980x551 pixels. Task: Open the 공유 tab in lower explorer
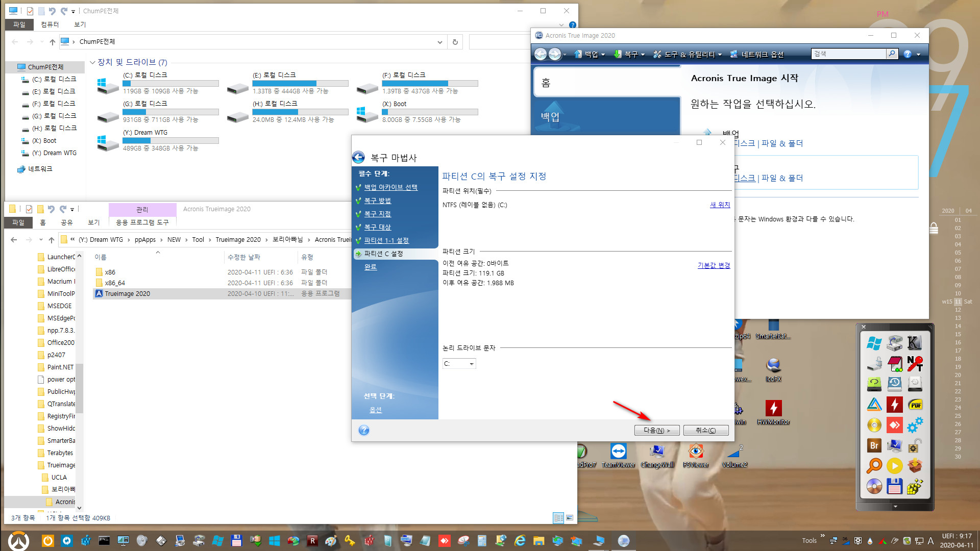tap(67, 222)
